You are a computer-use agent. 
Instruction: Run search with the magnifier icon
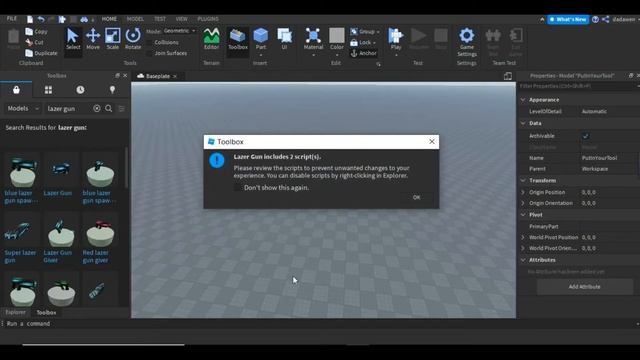pos(109,109)
